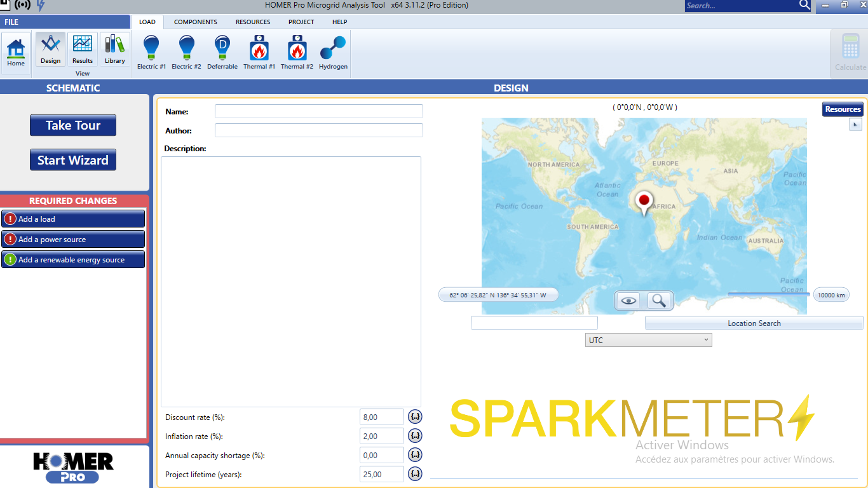Click the HOMER Pro logo
Screen dimensions: 868x488
point(73,467)
